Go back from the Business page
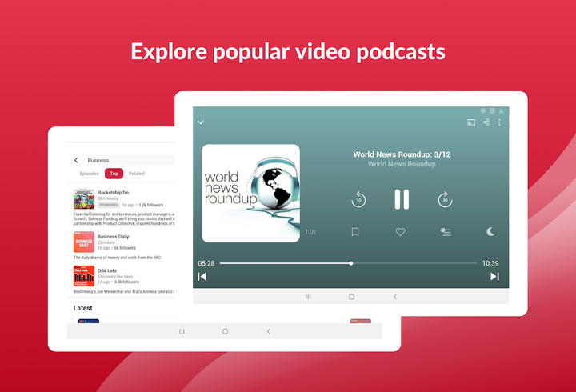Viewport: 576px width, 392px height. tap(76, 160)
